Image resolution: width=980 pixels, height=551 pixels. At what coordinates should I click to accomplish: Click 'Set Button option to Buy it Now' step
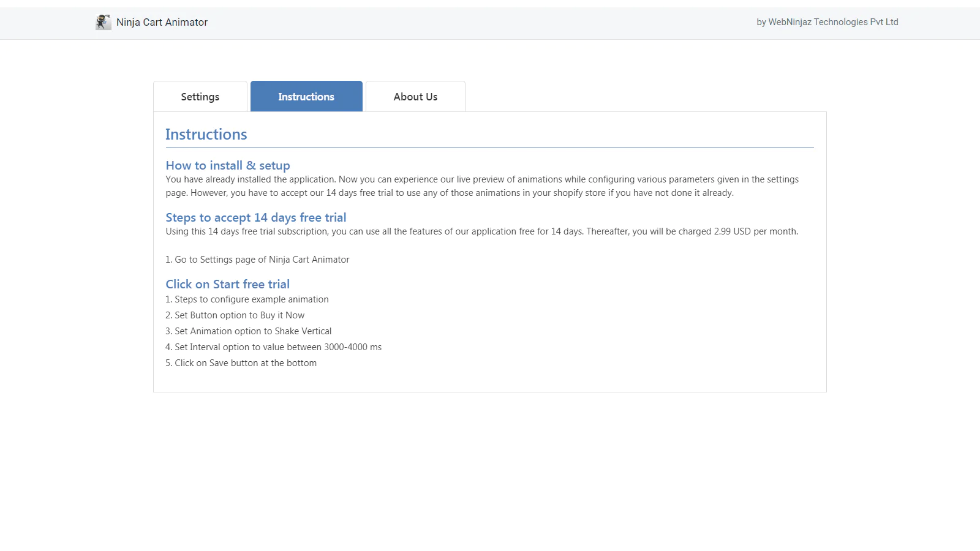[235, 315]
